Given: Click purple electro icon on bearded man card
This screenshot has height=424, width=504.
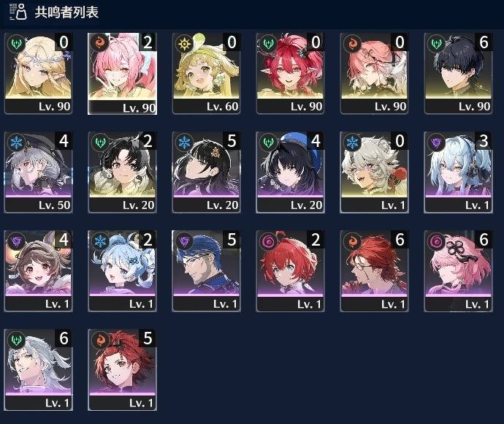Looking at the screenshot, I should tap(185, 241).
